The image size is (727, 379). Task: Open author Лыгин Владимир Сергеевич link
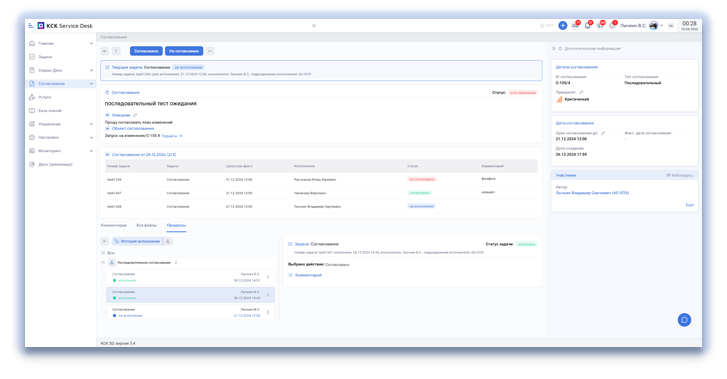tap(592, 193)
